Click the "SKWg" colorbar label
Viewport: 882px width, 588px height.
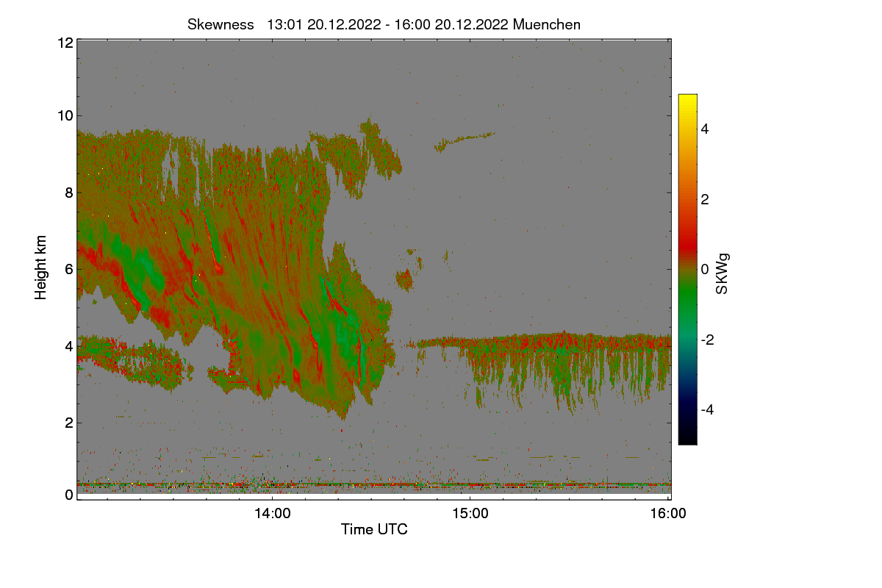tap(722, 273)
